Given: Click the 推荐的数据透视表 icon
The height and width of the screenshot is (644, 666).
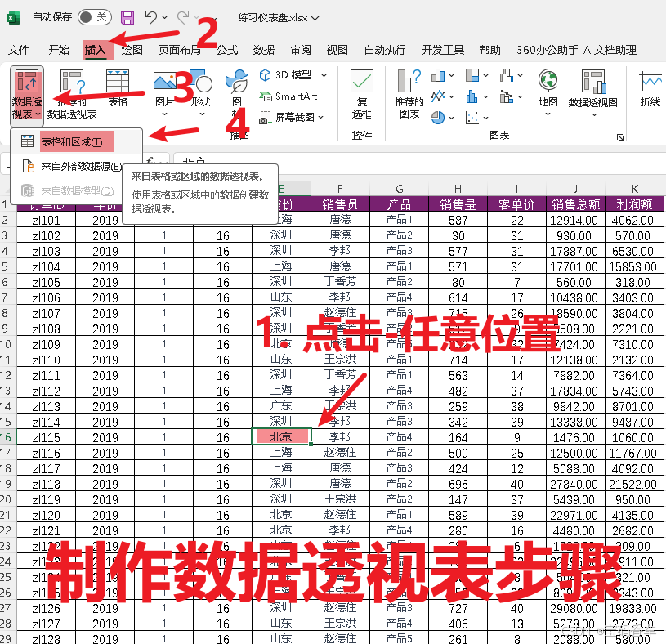Looking at the screenshot, I should pos(72,82).
